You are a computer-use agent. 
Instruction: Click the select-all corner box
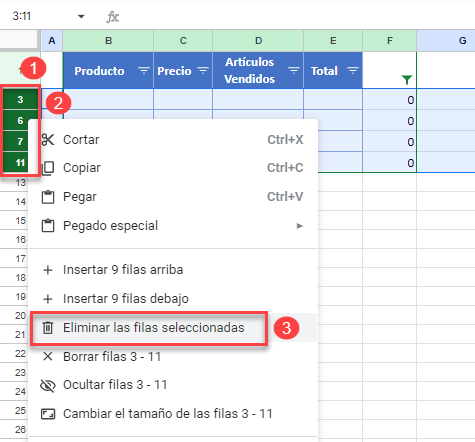pos(18,40)
